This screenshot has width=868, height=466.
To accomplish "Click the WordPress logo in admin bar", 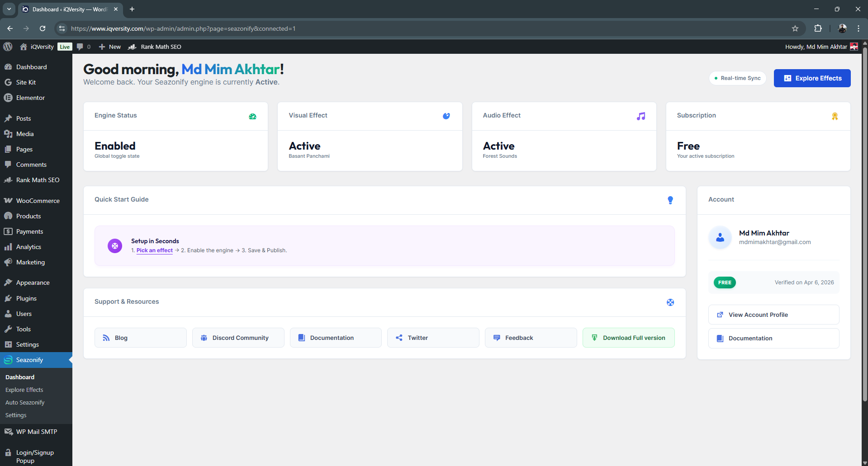I will pos(8,47).
